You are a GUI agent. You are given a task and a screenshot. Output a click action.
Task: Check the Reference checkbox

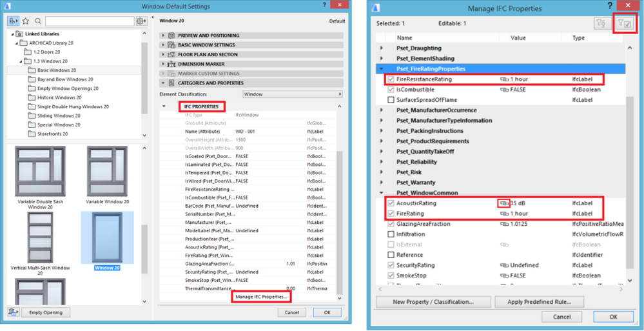tap(391, 255)
